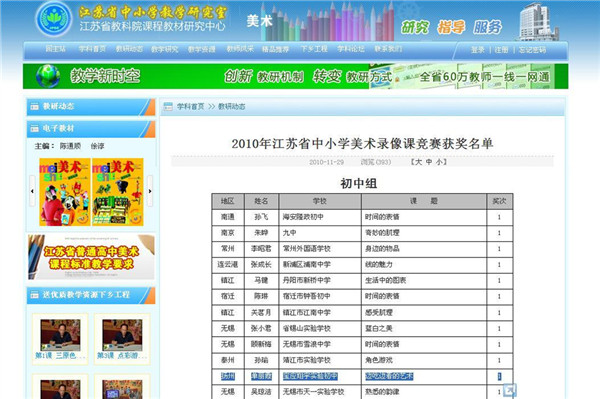Screen dimensions: 600x399
Task: Open the first 美术 textbook cover thumbnail
Action: coord(65,192)
